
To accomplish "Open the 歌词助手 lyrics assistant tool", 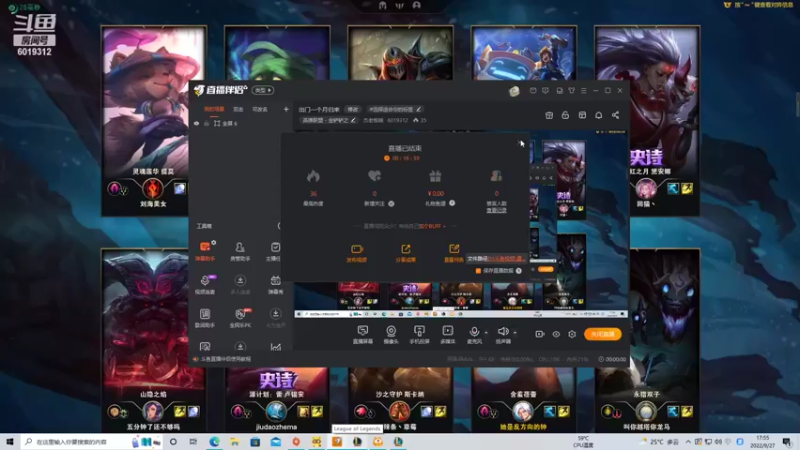I will pos(205,317).
